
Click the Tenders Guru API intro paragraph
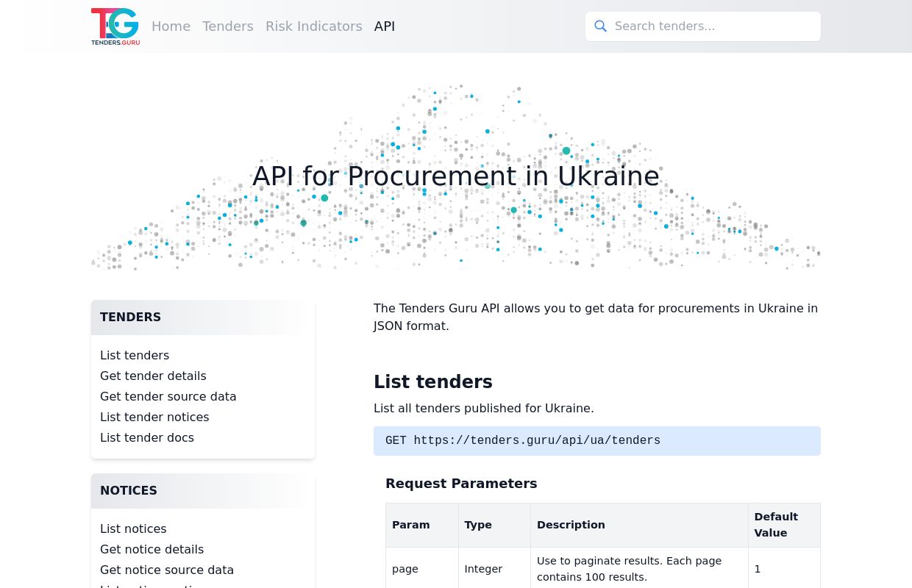[x=596, y=318]
